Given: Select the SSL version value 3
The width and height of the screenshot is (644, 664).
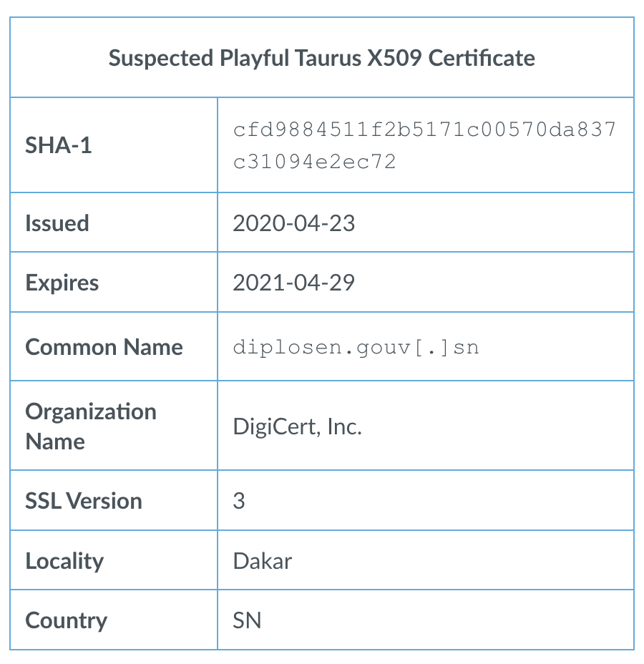Looking at the screenshot, I should coord(239,501).
